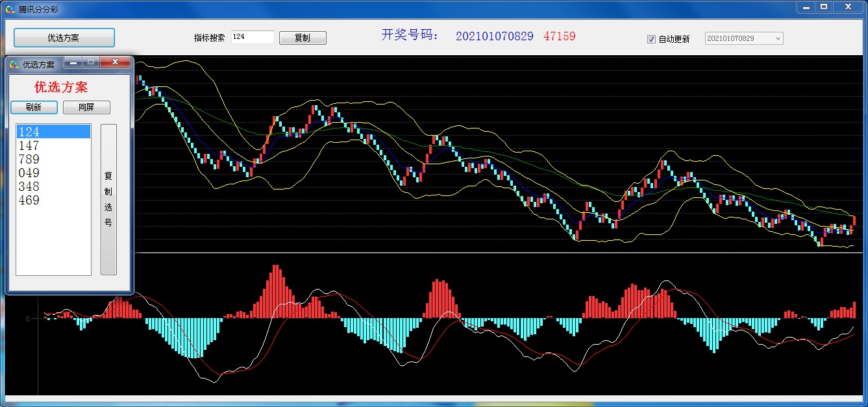Select 147 in the scheme list
The width and height of the screenshot is (868, 407).
53,145
